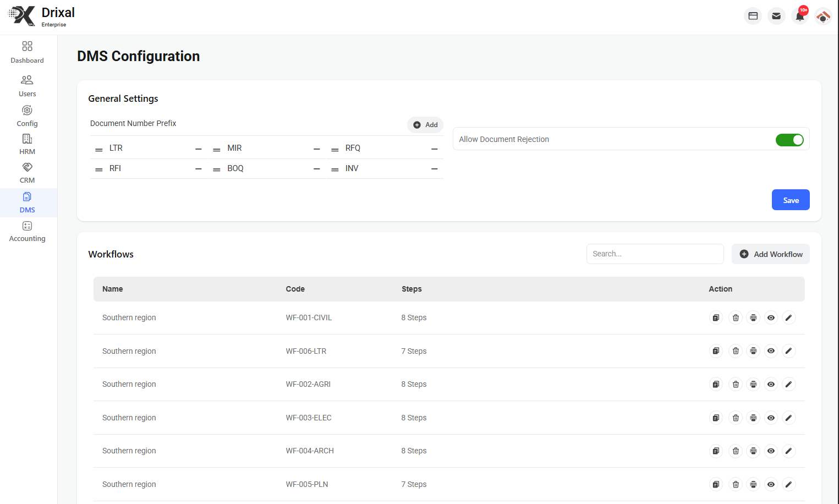This screenshot has width=839, height=504.
Task: Print the WF-002-AGRI workflow
Action: [753, 384]
